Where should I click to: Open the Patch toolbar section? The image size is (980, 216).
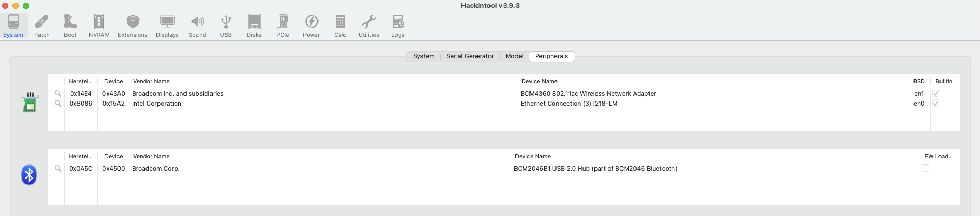tap(42, 26)
